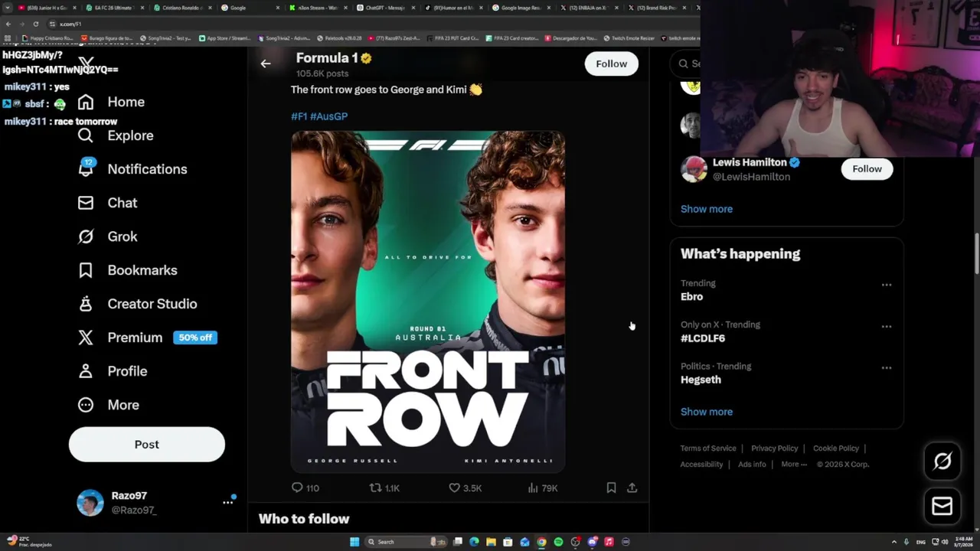Open the browser tab list dropdown arrow
The height and width of the screenshot is (551, 980).
coord(8,8)
